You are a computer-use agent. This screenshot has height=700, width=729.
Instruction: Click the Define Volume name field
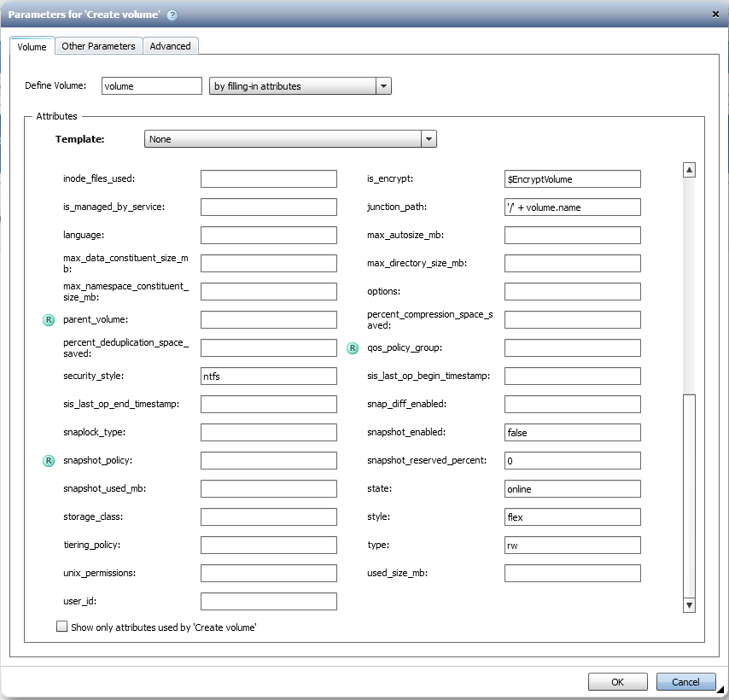pos(151,86)
